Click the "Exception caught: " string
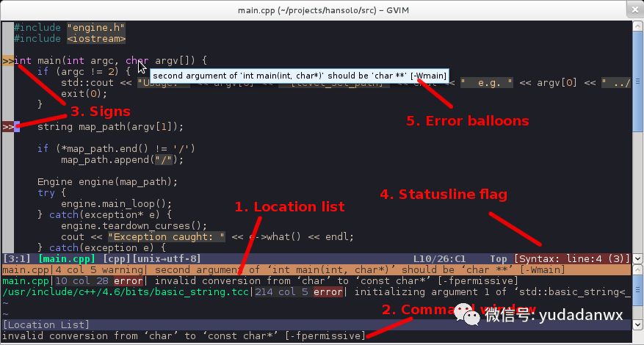 (167, 237)
